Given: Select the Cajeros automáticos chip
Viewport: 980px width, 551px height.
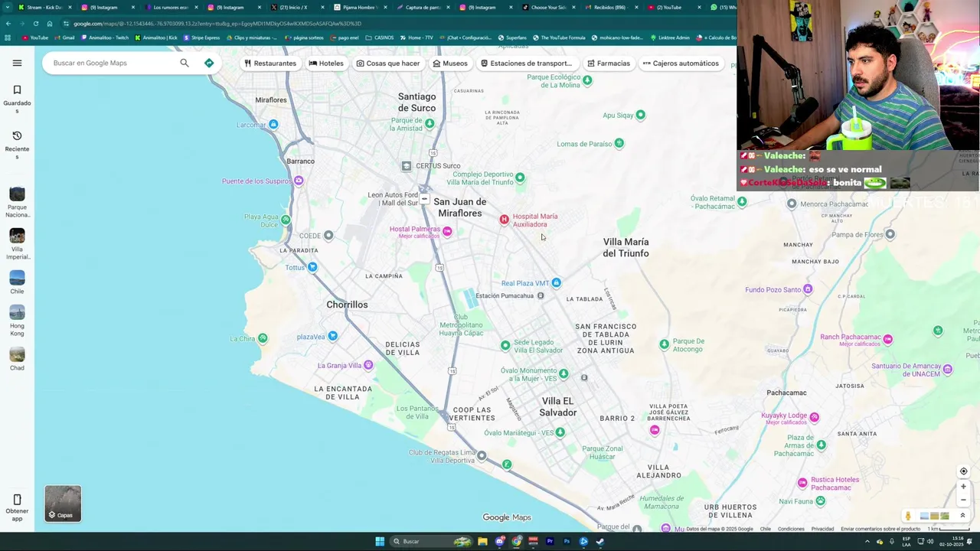Looking at the screenshot, I should point(681,64).
